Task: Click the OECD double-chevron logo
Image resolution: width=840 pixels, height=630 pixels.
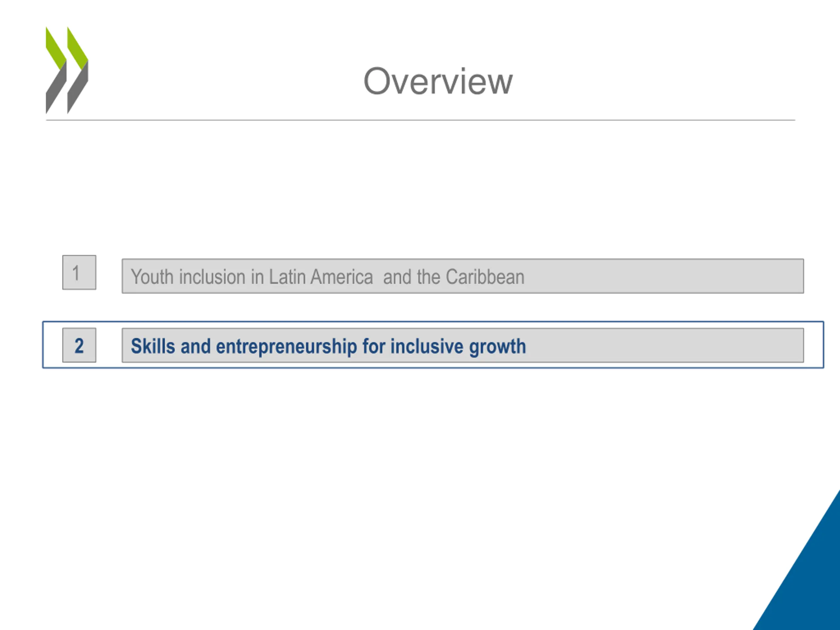Action: click(x=67, y=70)
